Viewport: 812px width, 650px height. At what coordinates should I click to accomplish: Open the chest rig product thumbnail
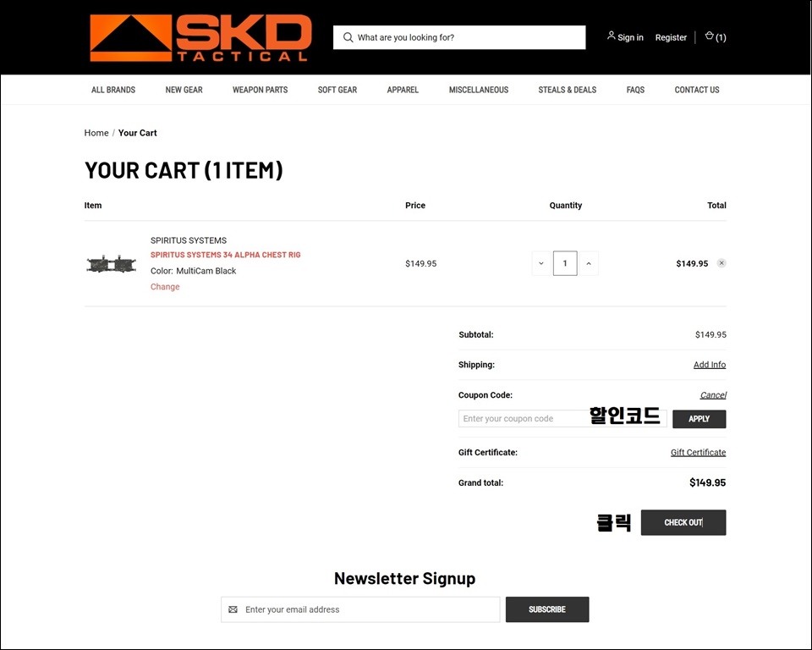click(112, 264)
